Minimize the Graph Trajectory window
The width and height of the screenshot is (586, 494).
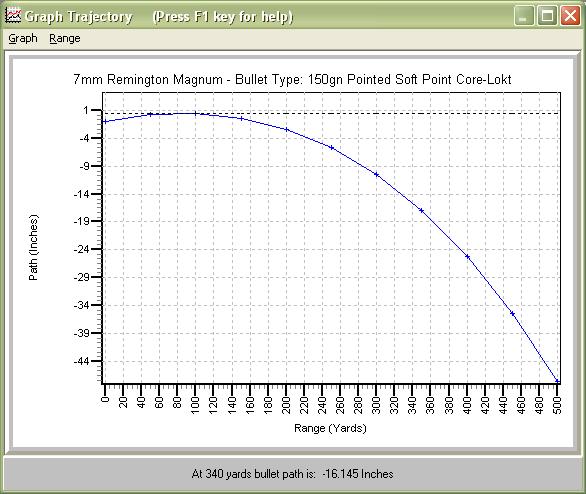pyautogui.click(x=524, y=16)
